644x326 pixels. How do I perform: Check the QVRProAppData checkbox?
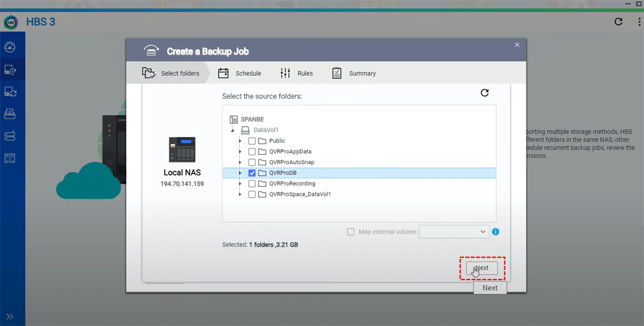[252, 151]
